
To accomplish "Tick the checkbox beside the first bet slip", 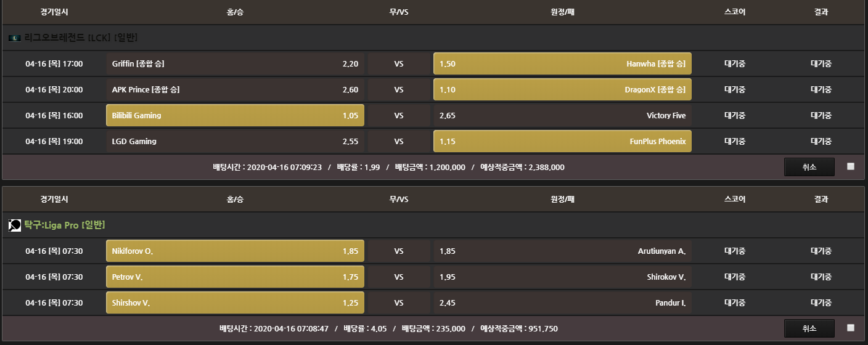I will coord(851,166).
